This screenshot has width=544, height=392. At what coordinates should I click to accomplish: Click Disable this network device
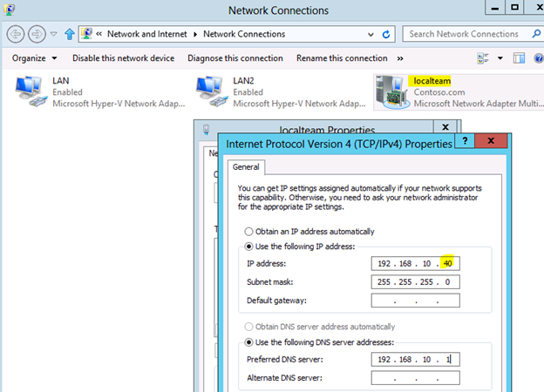123,58
